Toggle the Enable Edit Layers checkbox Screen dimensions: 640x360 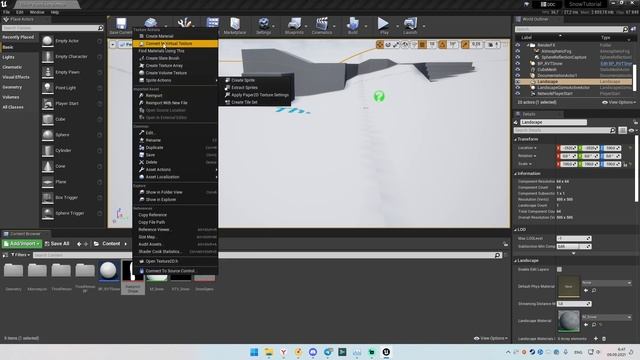pyautogui.click(x=559, y=269)
